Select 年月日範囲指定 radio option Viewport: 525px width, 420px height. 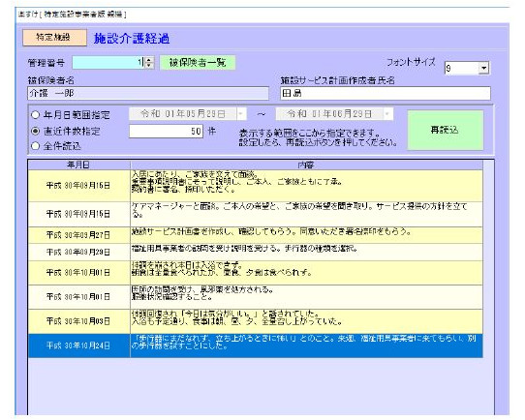click(x=35, y=115)
